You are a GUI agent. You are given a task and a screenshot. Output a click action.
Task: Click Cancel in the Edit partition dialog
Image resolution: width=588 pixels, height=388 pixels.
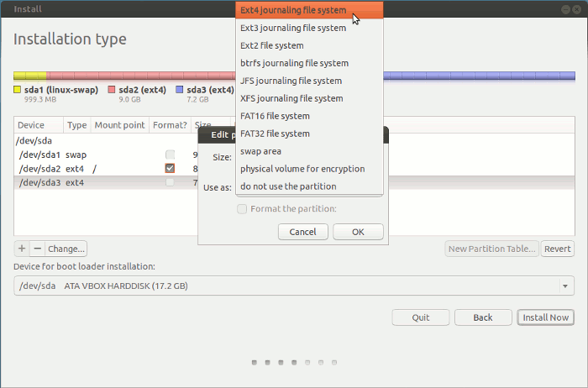point(302,232)
